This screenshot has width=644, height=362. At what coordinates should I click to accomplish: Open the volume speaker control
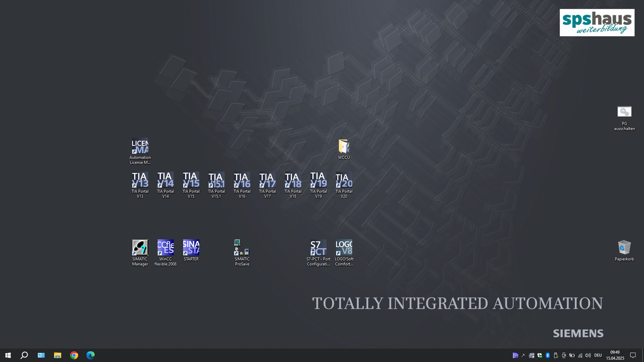[x=588, y=355]
